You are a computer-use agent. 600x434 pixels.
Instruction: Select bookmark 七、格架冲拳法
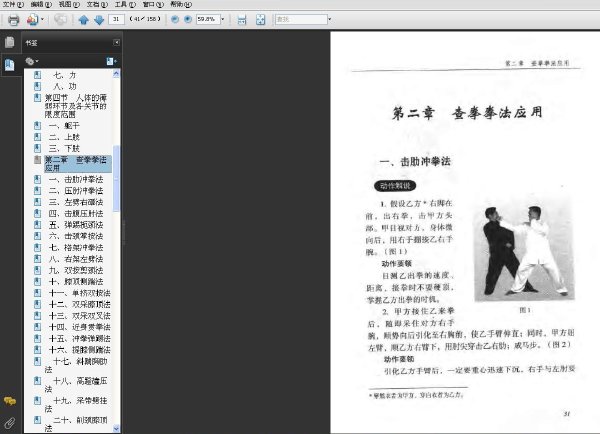pos(76,247)
